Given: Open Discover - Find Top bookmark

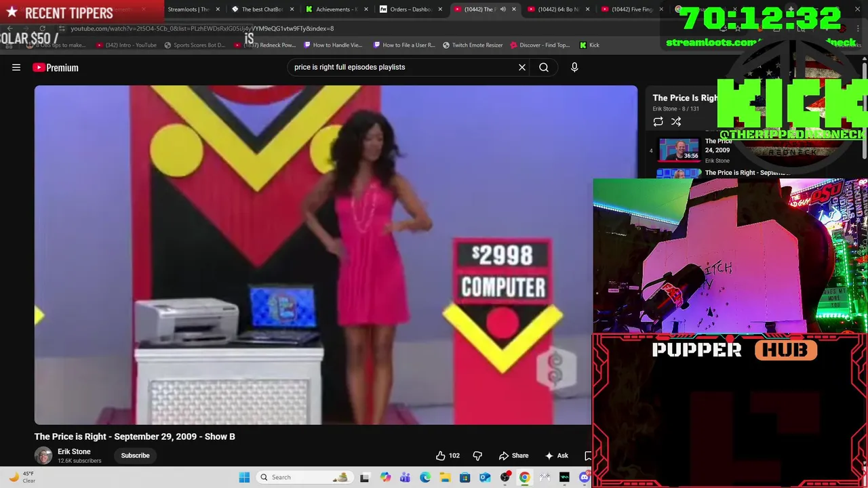Looking at the screenshot, I should point(540,45).
